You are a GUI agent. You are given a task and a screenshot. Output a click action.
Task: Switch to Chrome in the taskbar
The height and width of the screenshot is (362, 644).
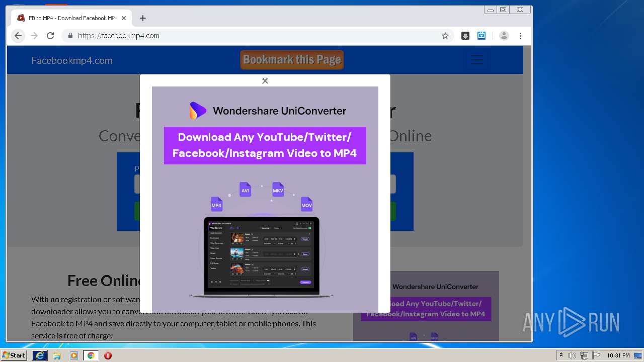click(x=91, y=355)
